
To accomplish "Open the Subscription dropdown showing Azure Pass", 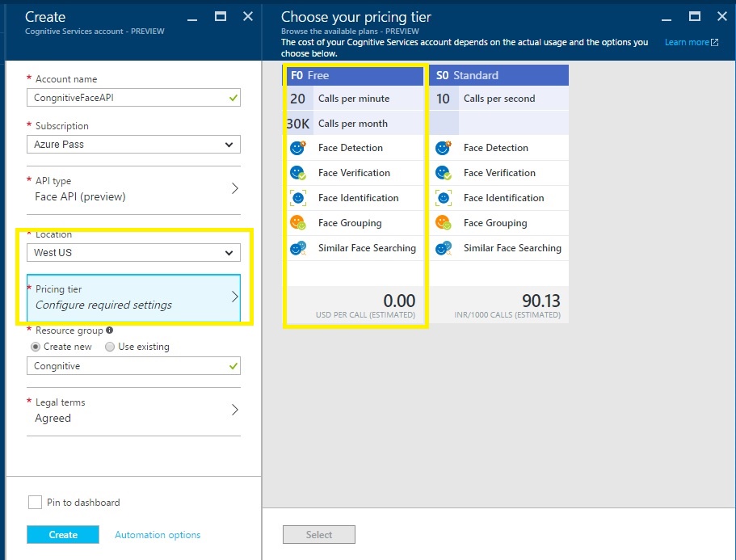I will 133,142.
